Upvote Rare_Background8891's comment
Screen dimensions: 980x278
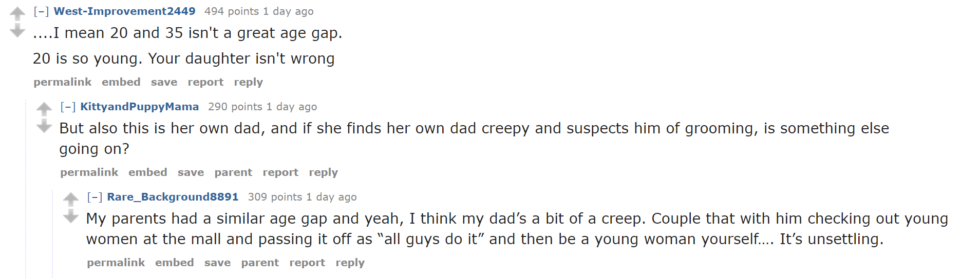click(71, 199)
